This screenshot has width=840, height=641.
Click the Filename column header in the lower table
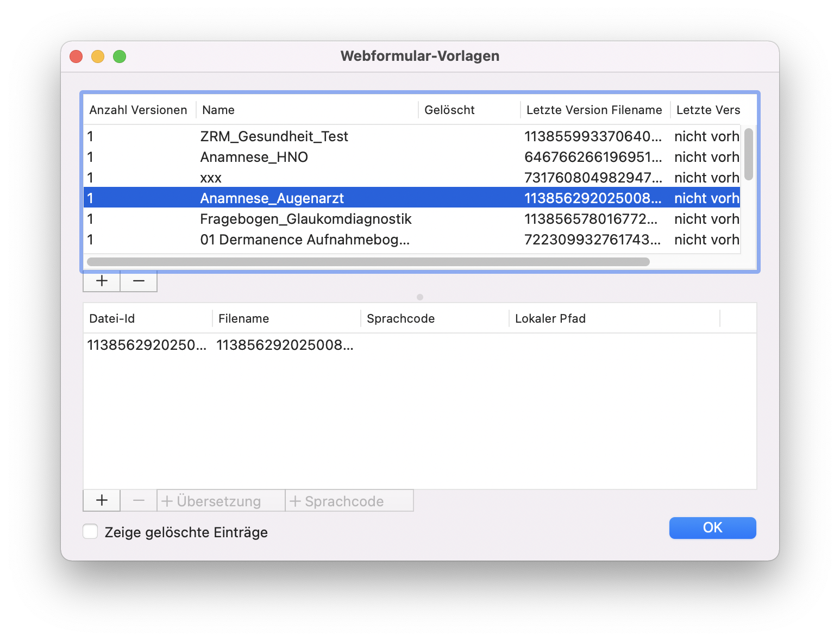coord(286,318)
